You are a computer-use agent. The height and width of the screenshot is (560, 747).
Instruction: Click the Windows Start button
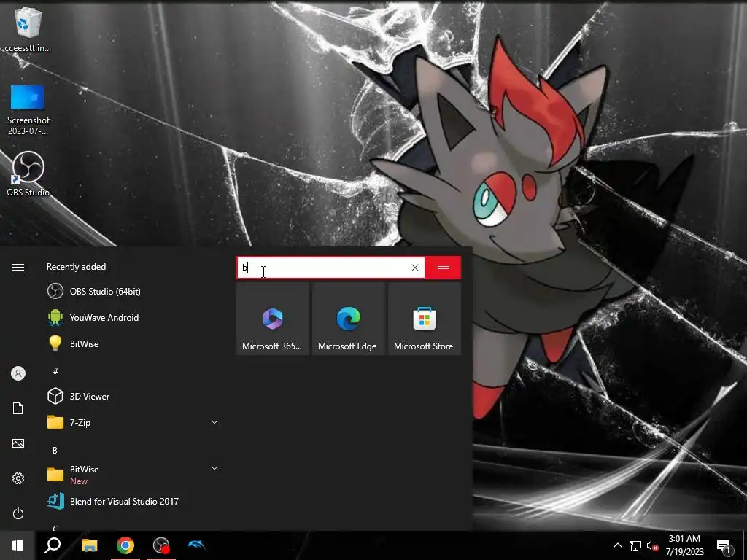(18, 545)
